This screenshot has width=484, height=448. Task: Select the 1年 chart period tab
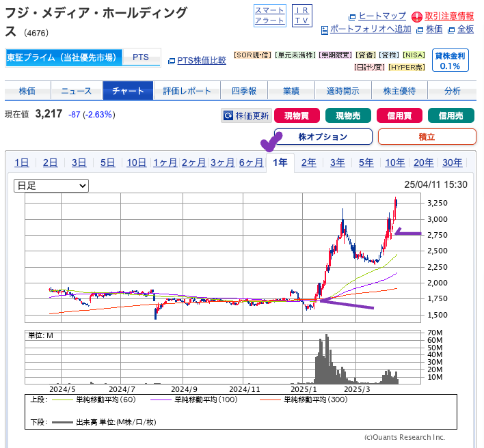click(280, 163)
